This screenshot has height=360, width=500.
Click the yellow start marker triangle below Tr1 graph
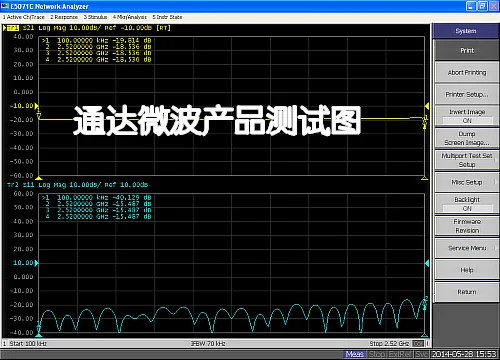tap(39, 178)
